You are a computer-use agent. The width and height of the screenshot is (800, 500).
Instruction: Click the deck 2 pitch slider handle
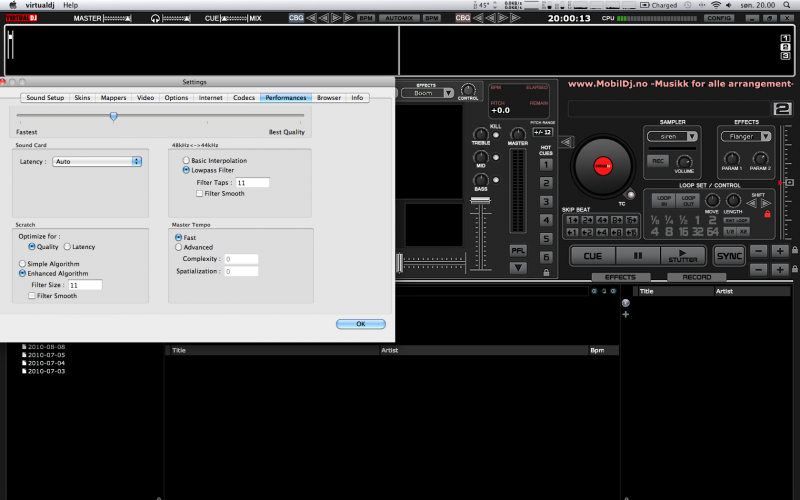(x=790, y=182)
